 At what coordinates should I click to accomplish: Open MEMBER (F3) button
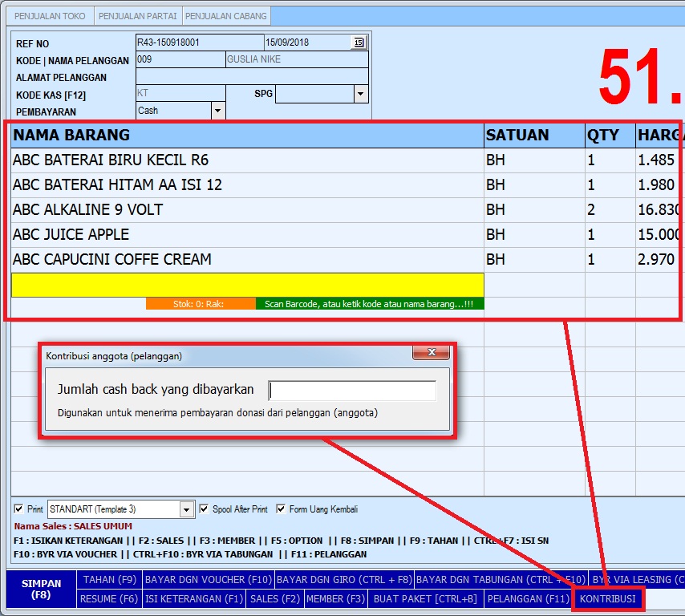pyautogui.click(x=335, y=598)
